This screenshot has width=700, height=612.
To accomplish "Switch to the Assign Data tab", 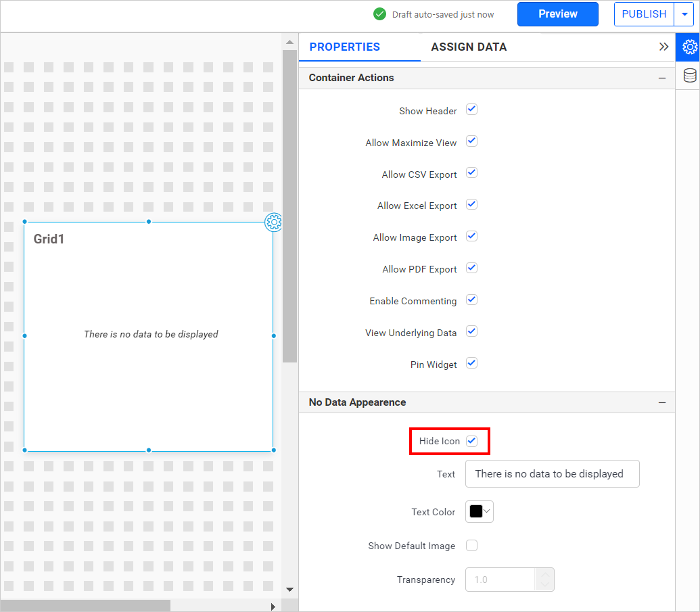I will tap(469, 47).
